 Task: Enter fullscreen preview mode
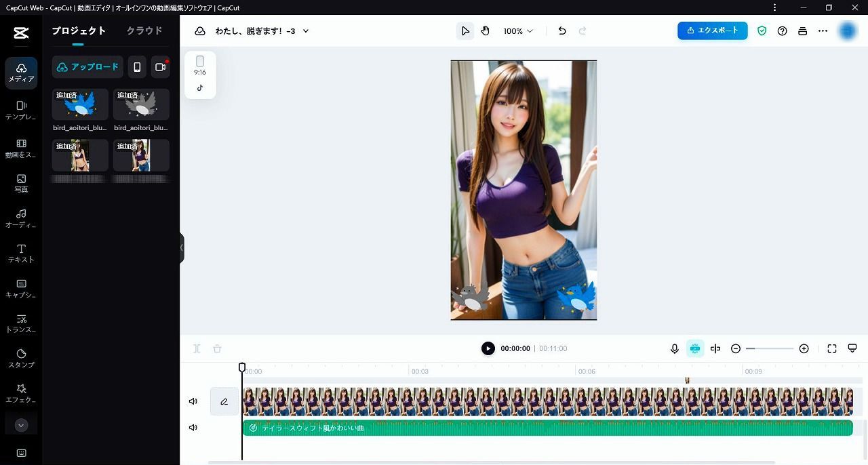point(832,348)
